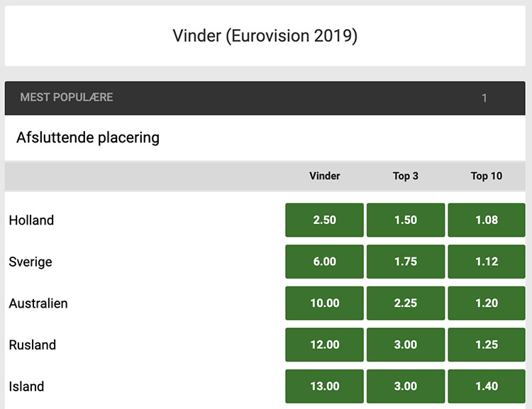
Task: Select Australien Top 3 odds 2.25
Action: tap(406, 303)
